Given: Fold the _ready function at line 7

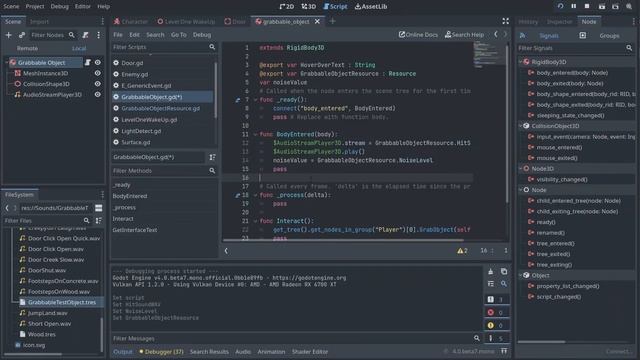Looking at the screenshot, I should (256, 100).
